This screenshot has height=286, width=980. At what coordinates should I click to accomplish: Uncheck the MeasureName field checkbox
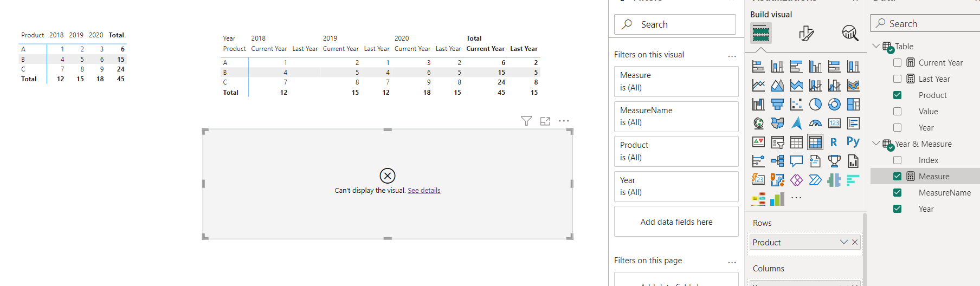[x=897, y=193]
